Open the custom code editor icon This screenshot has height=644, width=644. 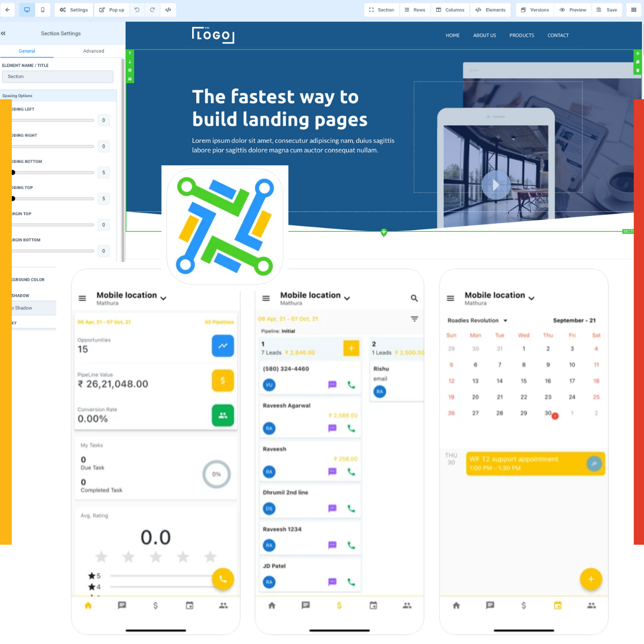pyautogui.click(x=168, y=10)
